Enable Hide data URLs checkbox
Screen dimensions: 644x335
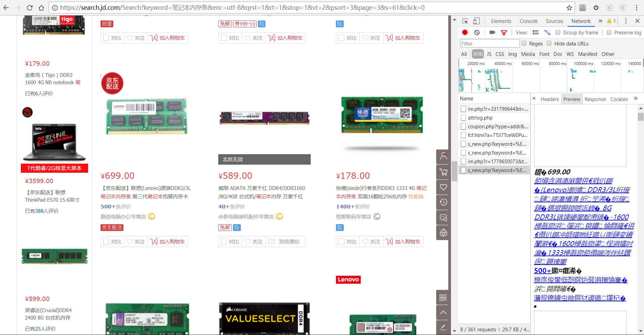pyautogui.click(x=549, y=43)
